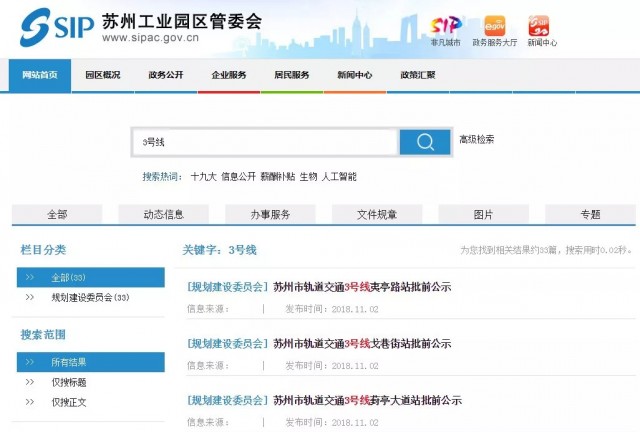Screen dimensions: 640x432
Task: Click the 栏目分类 sidebar heading
Action: 43,250
